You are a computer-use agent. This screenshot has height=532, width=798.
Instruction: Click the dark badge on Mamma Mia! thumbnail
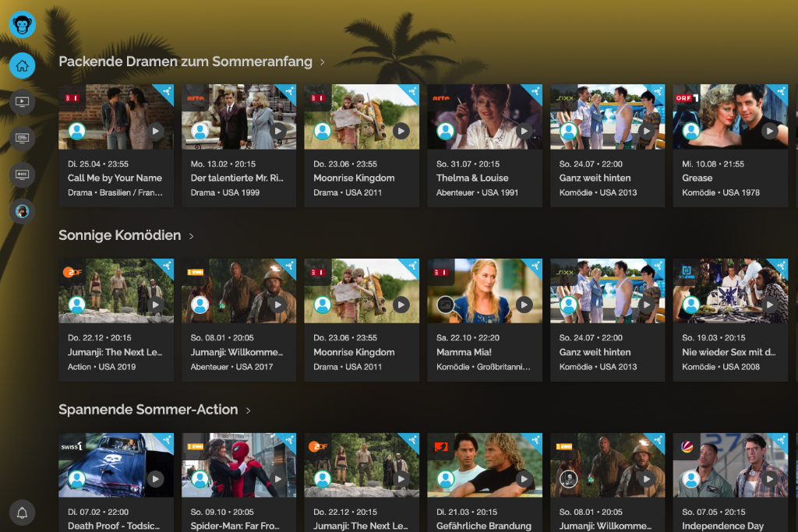click(x=445, y=305)
